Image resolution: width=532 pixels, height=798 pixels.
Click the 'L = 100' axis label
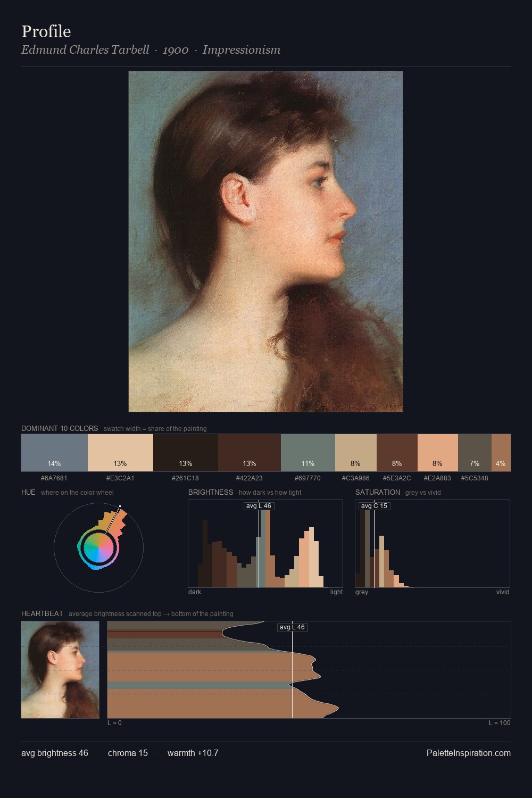click(500, 723)
